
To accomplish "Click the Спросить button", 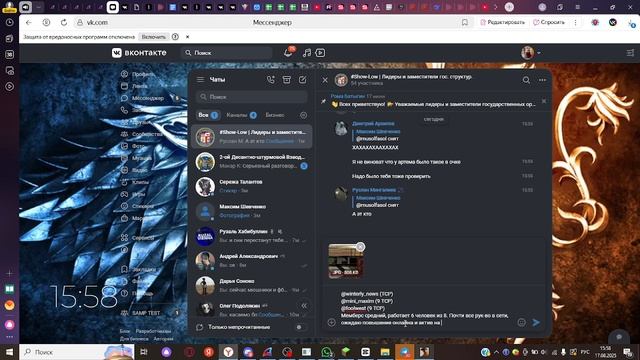I will click(549, 22).
